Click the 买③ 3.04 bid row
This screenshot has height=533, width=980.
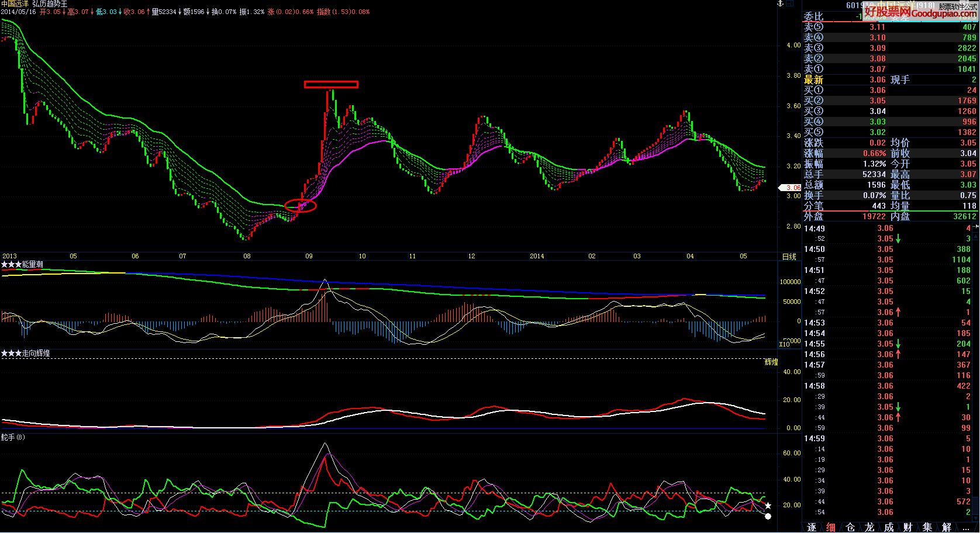pyautogui.click(x=890, y=111)
